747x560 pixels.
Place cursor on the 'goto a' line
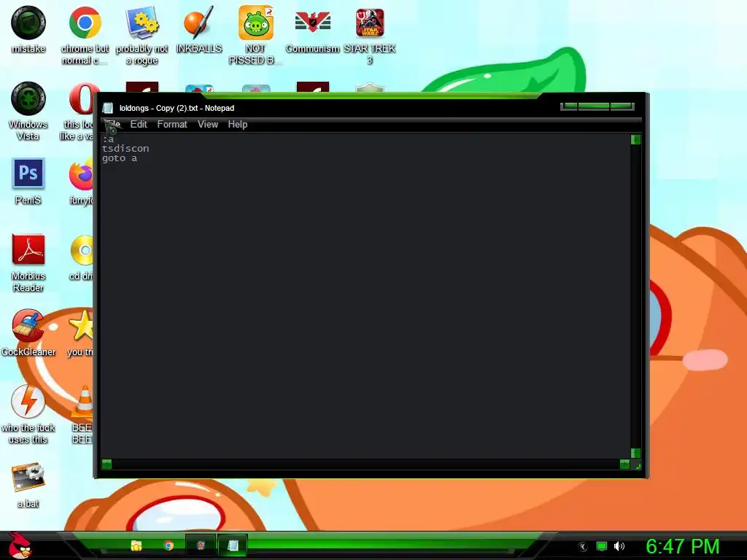(x=120, y=158)
